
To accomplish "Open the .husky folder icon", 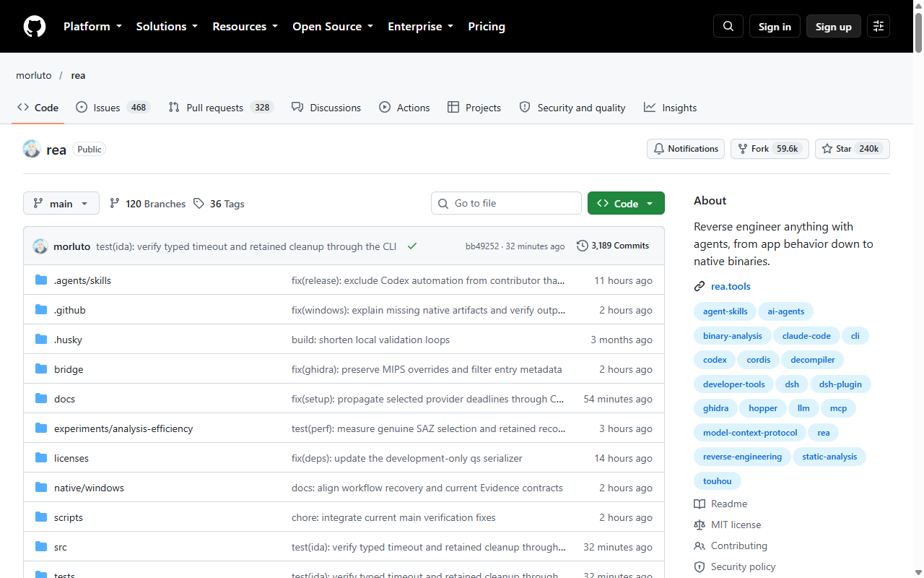I will tap(41, 340).
